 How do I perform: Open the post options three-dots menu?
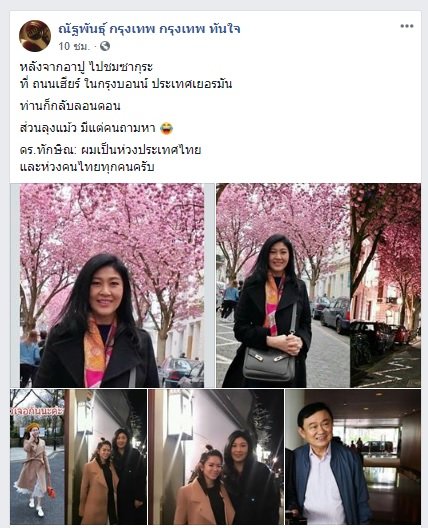(x=406, y=26)
